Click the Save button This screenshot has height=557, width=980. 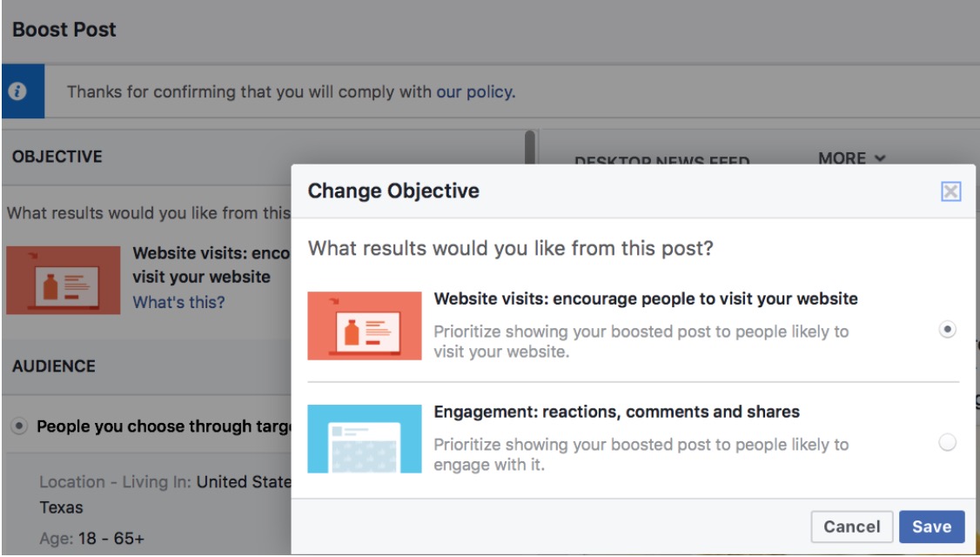(932, 527)
